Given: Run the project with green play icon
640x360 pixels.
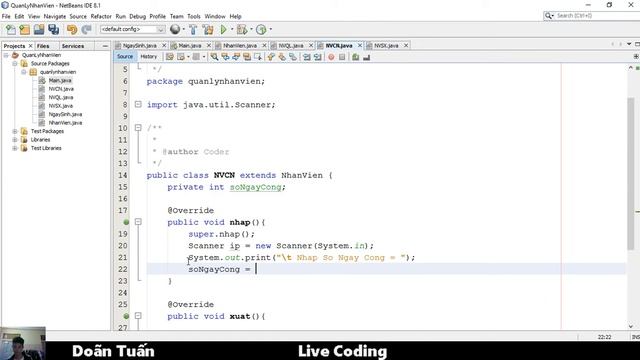Looking at the screenshot, I should pyautogui.click(x=223, y=29).
